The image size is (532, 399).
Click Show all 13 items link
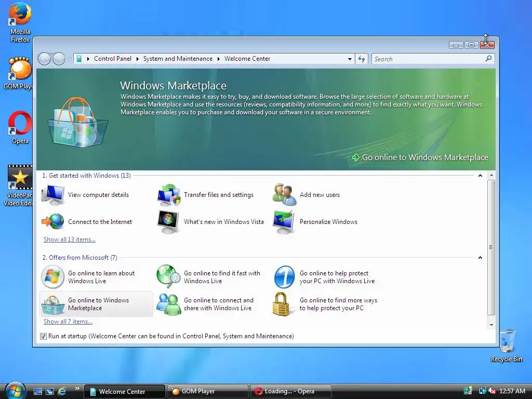(x=70, y=240)
